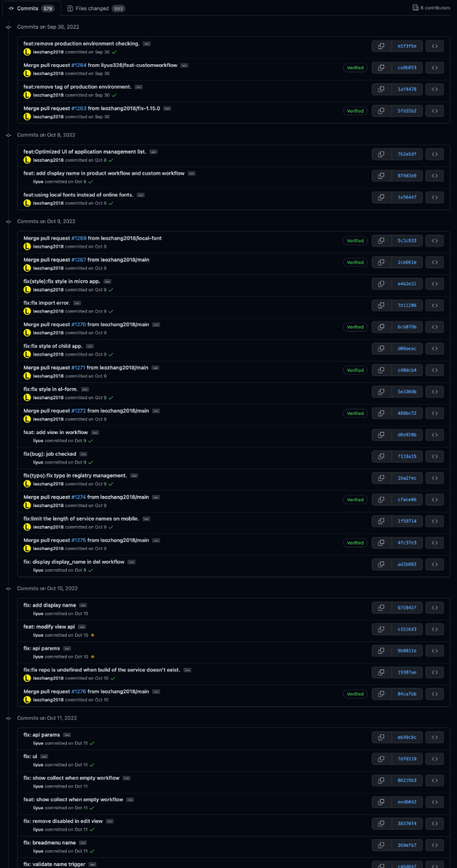Copy full SHA for commit e5f3f6e
The width and height of the screenshot is (457, 868).
click(x=381, y=46)
